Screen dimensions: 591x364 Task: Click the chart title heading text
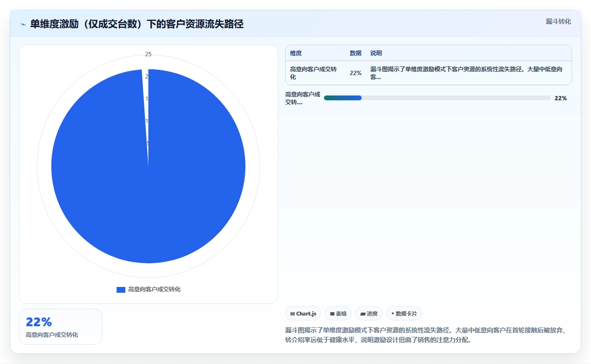pos(137,24)
